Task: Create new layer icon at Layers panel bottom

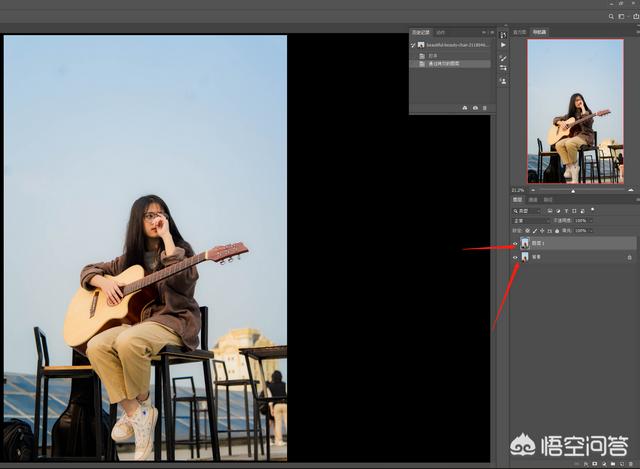Action: tap(622, 464)
